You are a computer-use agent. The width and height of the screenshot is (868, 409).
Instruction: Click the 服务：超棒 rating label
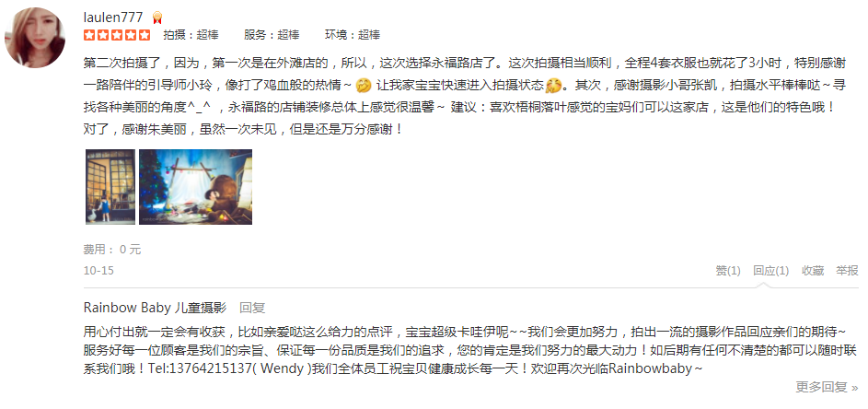pos(272,35)
